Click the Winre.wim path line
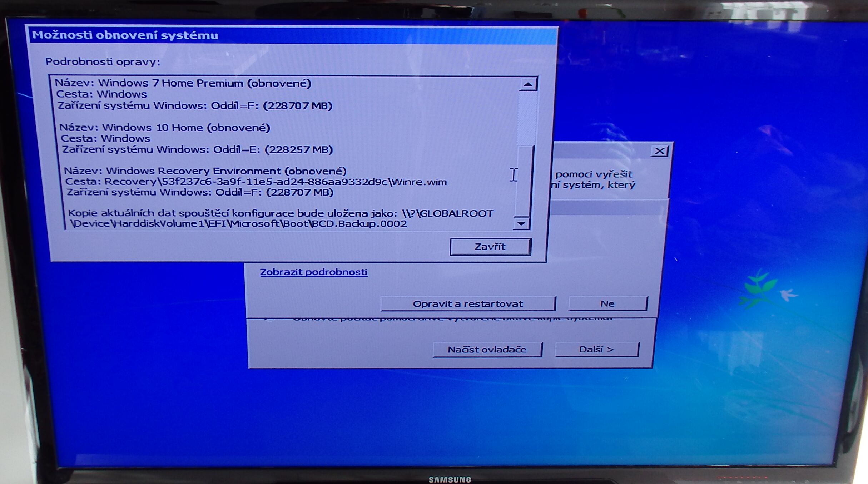Viewport: 868px width, 484px height. point(256,182)
